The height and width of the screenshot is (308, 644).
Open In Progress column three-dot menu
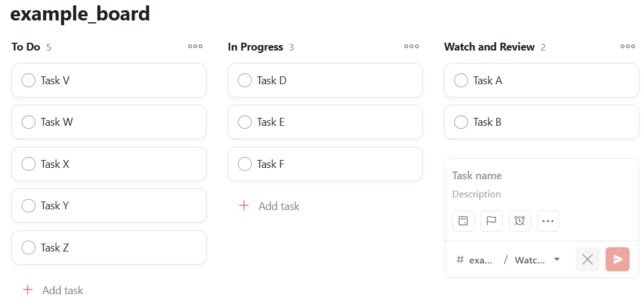(x=412, y=46)
